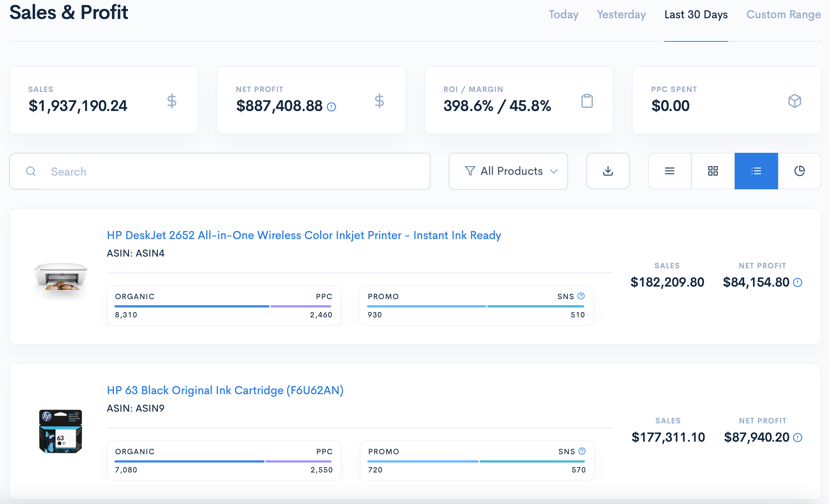Click the SNS info icon on HP DeskJet row
The height and width of the screenshot is (504, 829).
click(x=581, y=296)
